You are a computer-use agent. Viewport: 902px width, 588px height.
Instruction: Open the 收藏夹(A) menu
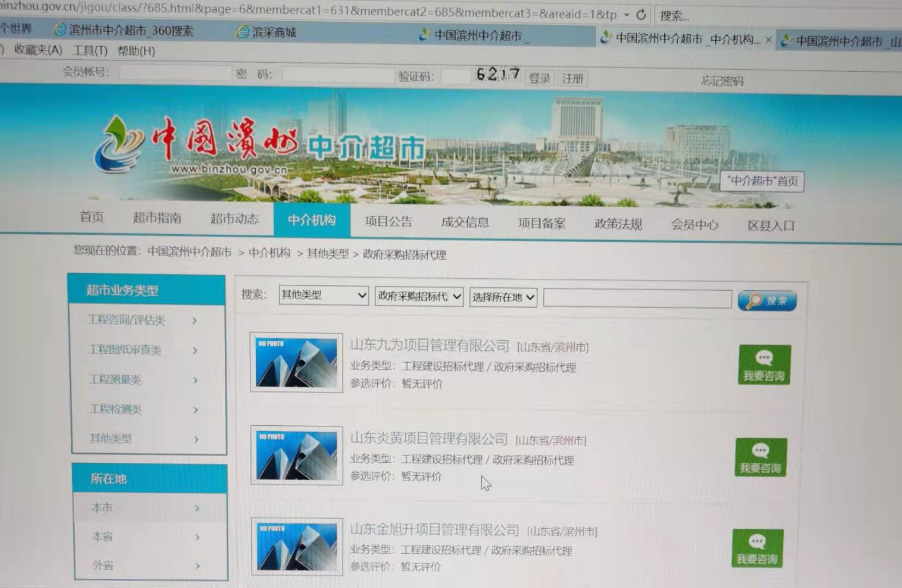tap(38, 50)
